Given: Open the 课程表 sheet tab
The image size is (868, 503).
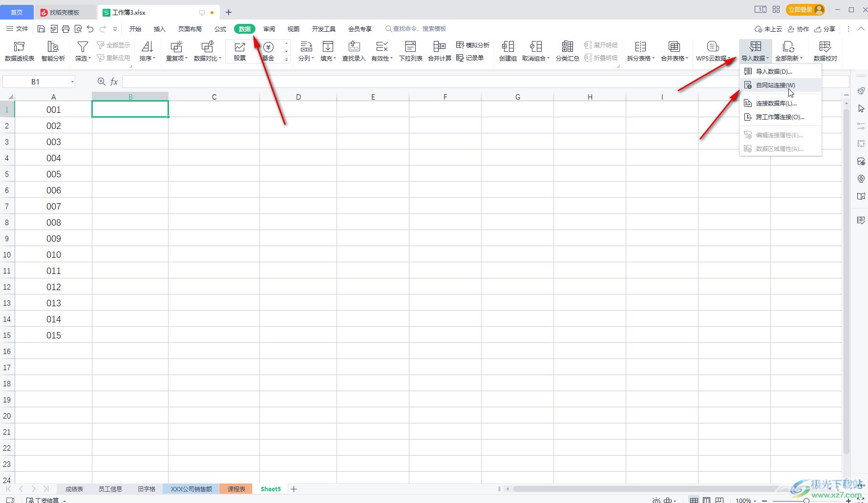Looking at the screenshot, I should [236, 489].
